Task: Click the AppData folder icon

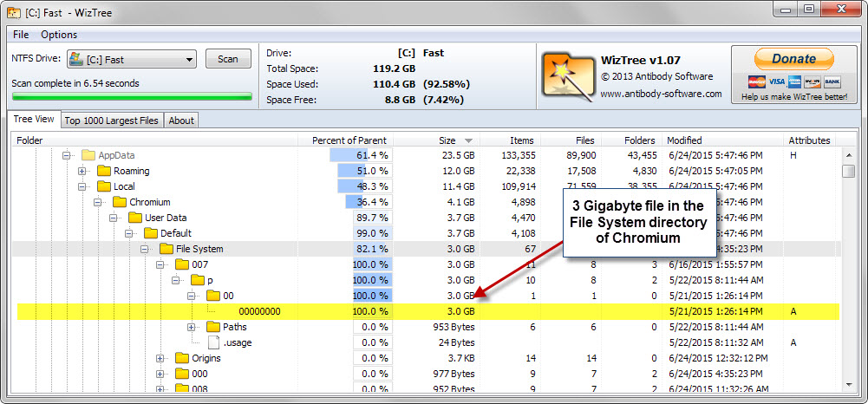Action: tap(88, 155)
